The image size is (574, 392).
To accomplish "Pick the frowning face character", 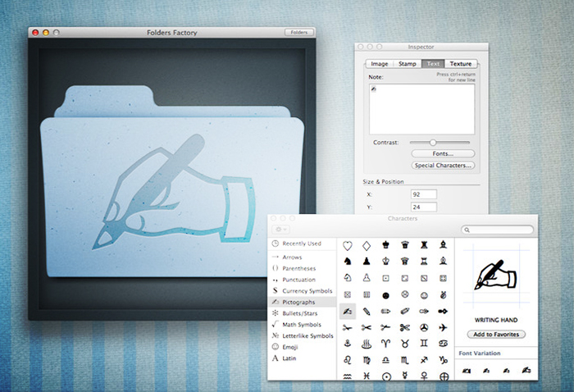I will (405, 294).
